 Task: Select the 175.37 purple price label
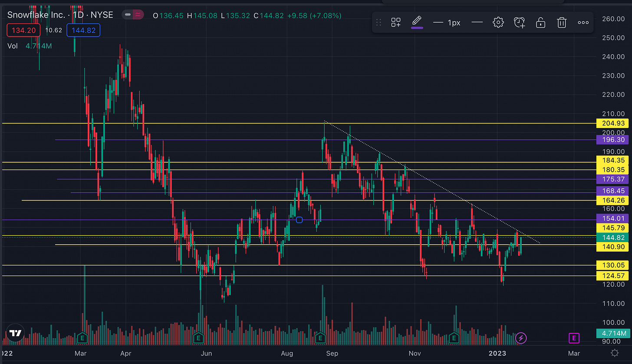tap(613, 179)
